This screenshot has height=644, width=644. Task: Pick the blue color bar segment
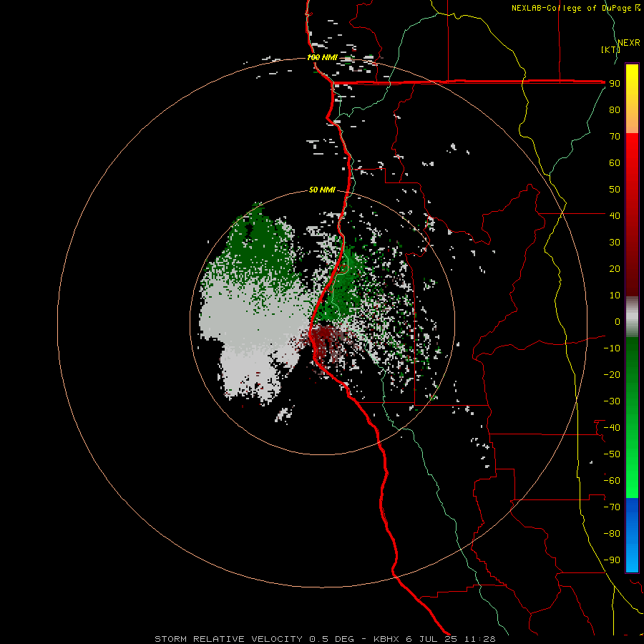[x=632, y=535]
